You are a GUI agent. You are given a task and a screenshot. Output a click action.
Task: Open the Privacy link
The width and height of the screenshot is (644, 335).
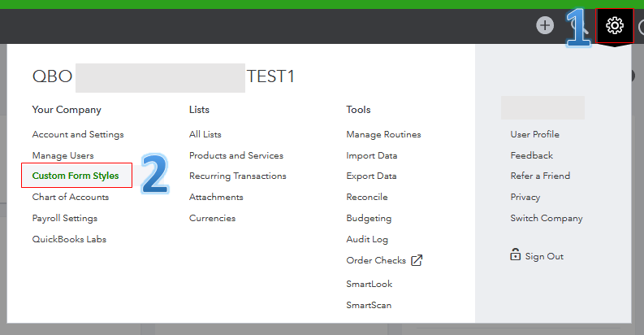point(525,197)
